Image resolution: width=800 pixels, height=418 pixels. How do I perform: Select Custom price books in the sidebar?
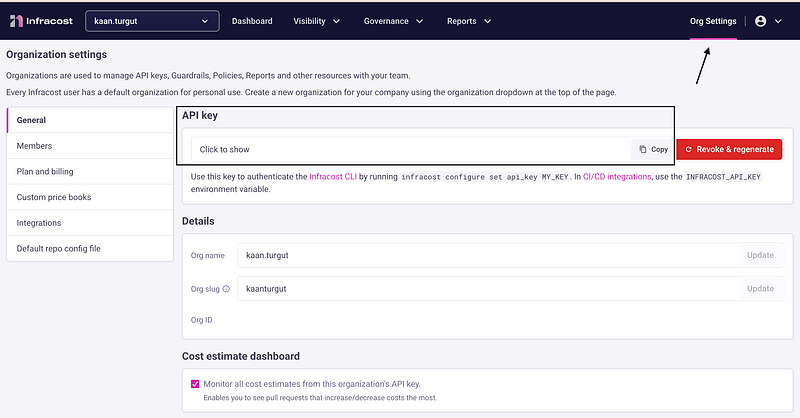pos(90,197)
